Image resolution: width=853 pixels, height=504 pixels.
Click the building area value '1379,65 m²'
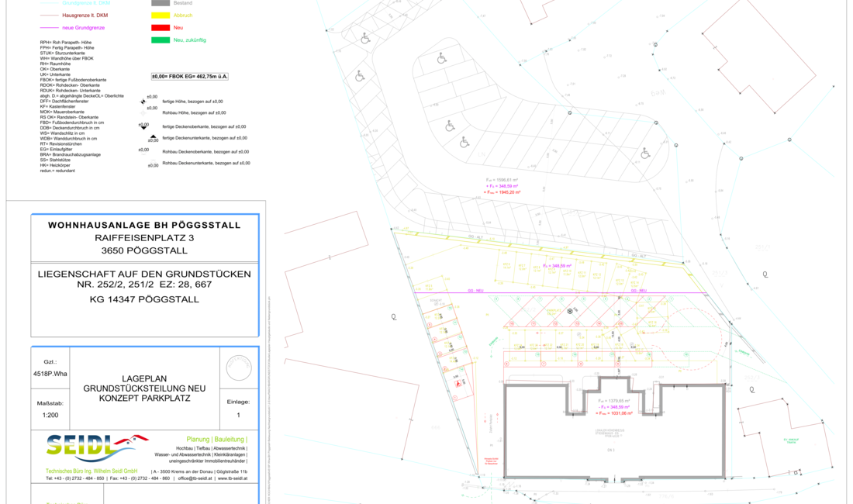[618, 401]
